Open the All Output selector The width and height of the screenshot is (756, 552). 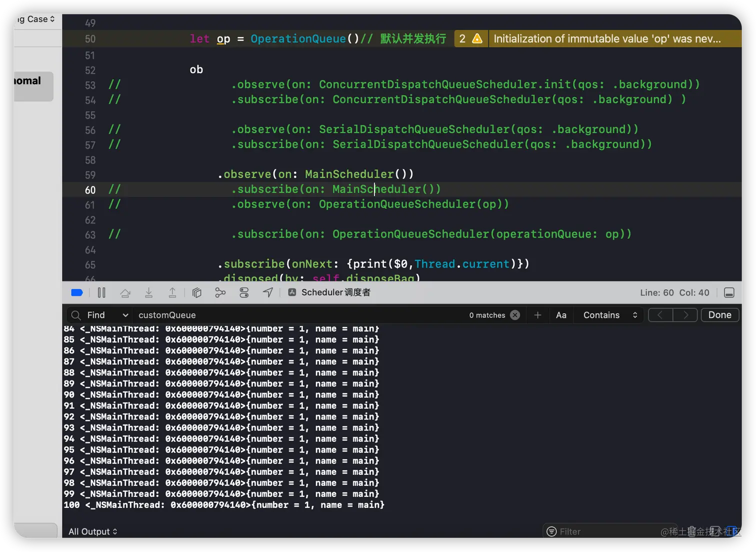(x=92, y=531)
